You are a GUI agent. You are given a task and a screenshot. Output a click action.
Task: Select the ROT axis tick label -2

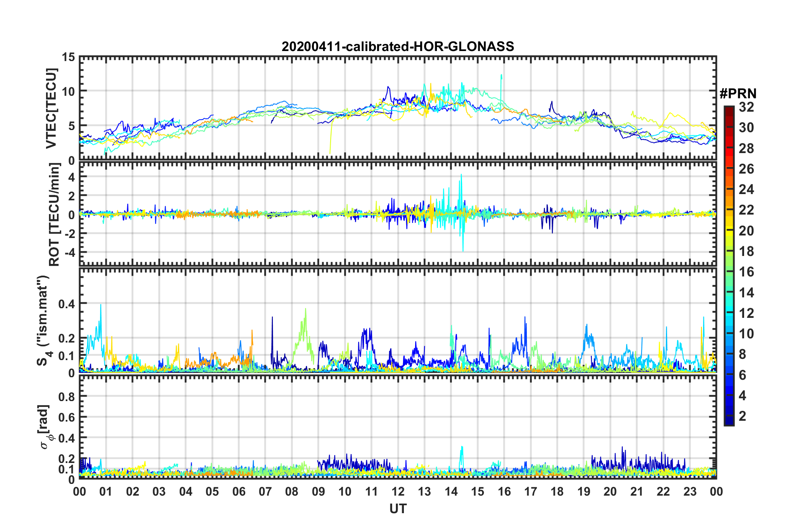pyautogui.click(x=69, y=233)
